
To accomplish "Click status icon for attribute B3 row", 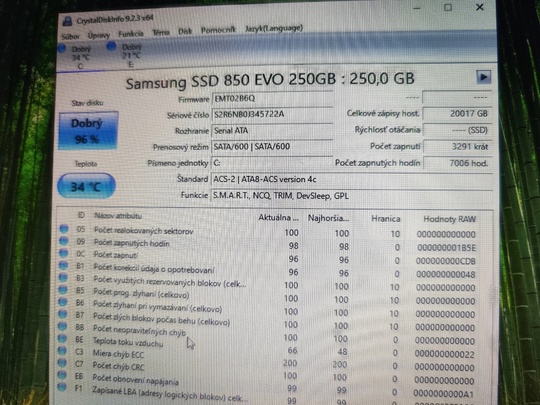I will pyautogui.click(x=63, y=277).
